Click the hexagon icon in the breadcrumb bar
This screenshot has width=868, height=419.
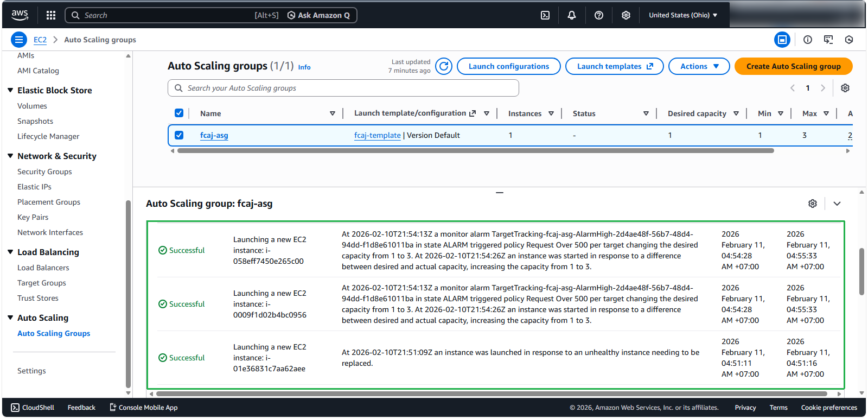(849, 40)
